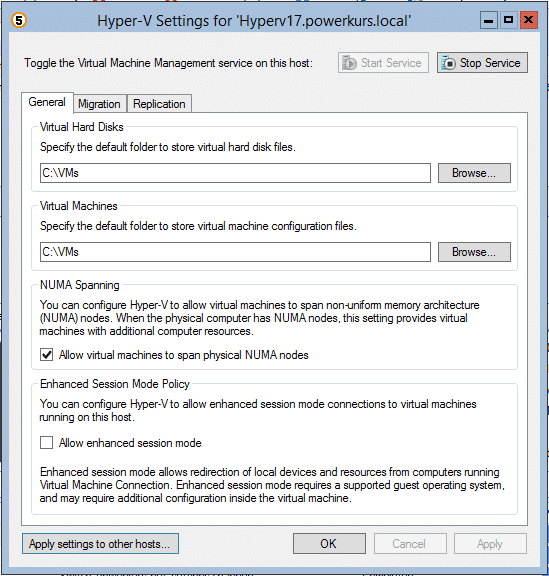Browse for virtual machine configuration folder
Viewport: 549px width, 576px height.
(x=474, y=252)
